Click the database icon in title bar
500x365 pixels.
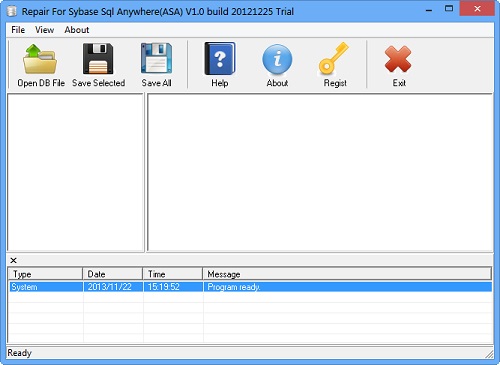pyautogui.click(x=12, y=11)
